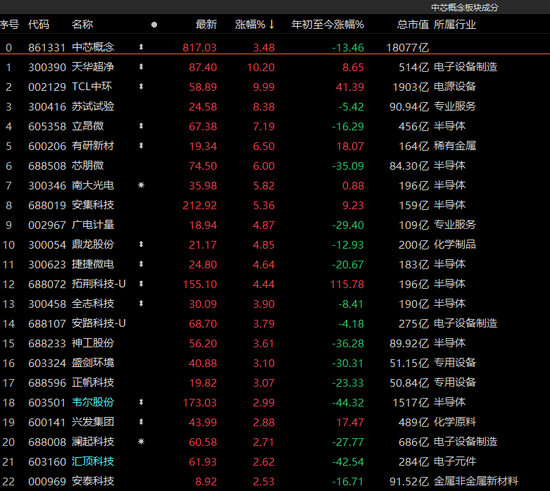Screen dimensions: 550x491
Task: Click the 电子元件 industry cell
Action: [x=455, y=461]
